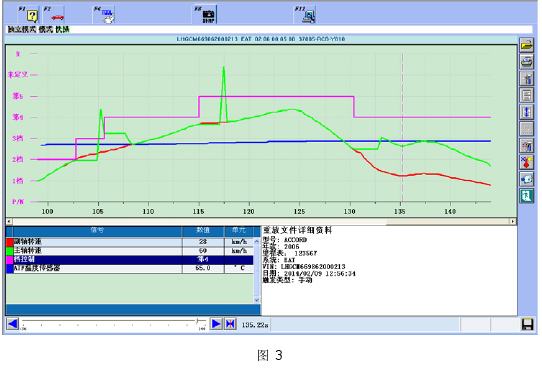Click the playback position slider track
542x368 pixels.
click(113, 322)
